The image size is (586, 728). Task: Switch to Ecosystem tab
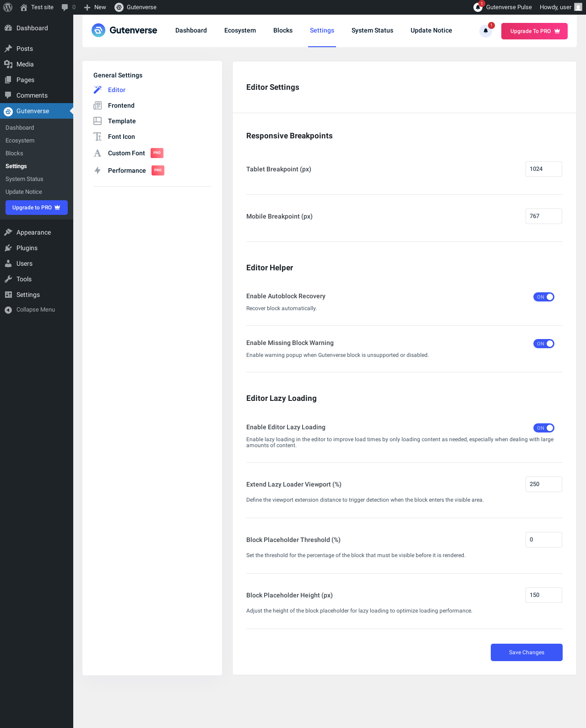tap(240, 30)
